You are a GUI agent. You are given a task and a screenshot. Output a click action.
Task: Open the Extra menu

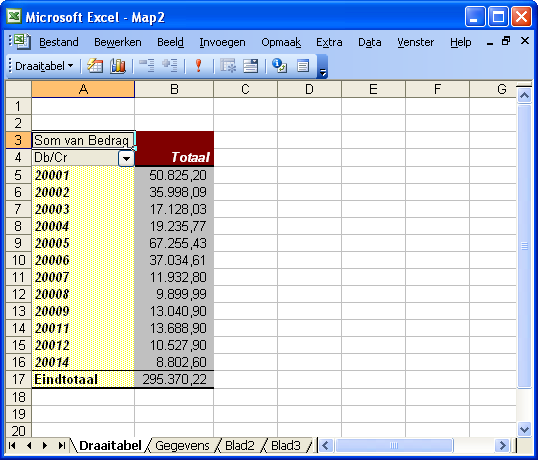click(x=329, y=42)
